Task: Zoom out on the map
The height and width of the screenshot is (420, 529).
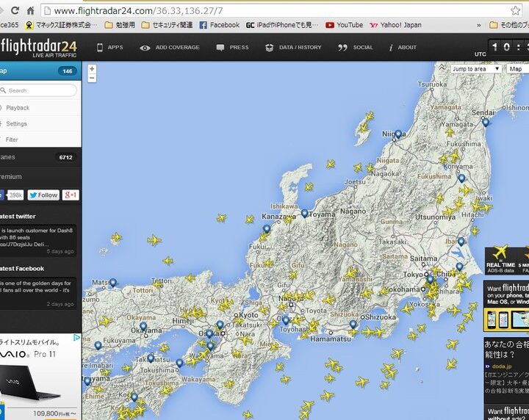Action: [92, 78]
